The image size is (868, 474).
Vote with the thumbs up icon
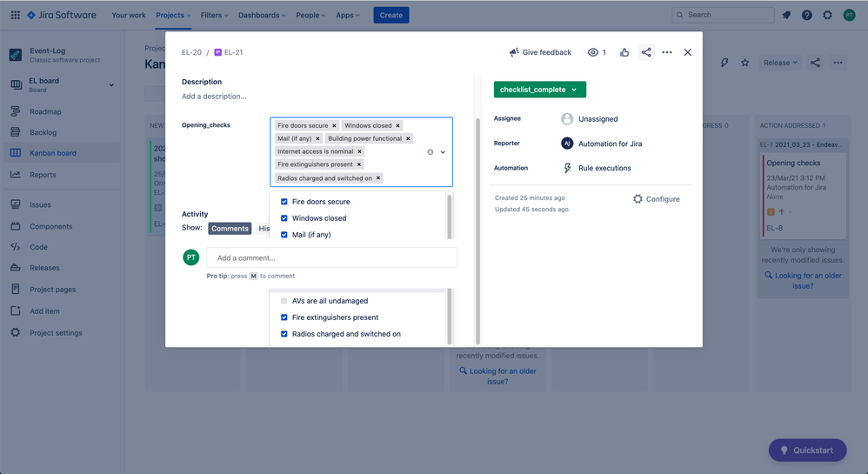click(x=624, y=52)
